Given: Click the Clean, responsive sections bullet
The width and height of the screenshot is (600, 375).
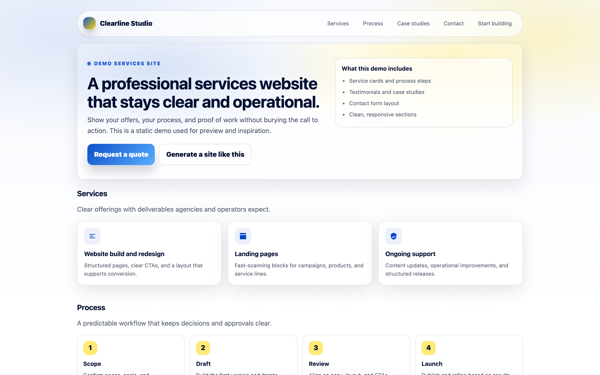Looking at the screenshot, I should coord(383,114).
